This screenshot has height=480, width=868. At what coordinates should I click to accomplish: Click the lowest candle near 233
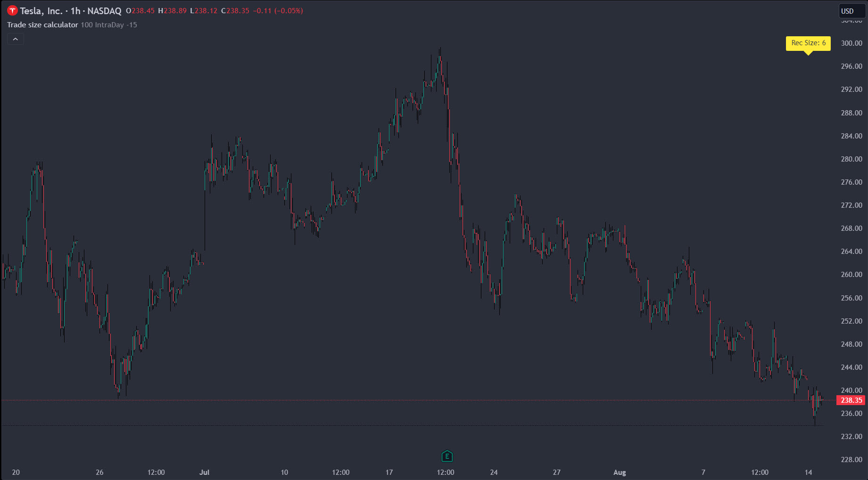814,419
